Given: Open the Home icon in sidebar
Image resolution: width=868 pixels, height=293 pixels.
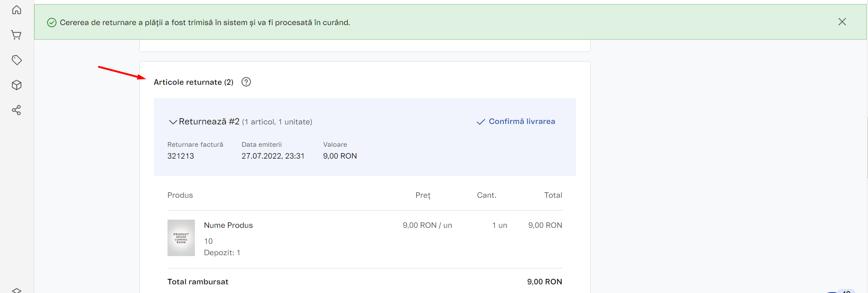Looking at the screenshot, I should click(17, 10).
